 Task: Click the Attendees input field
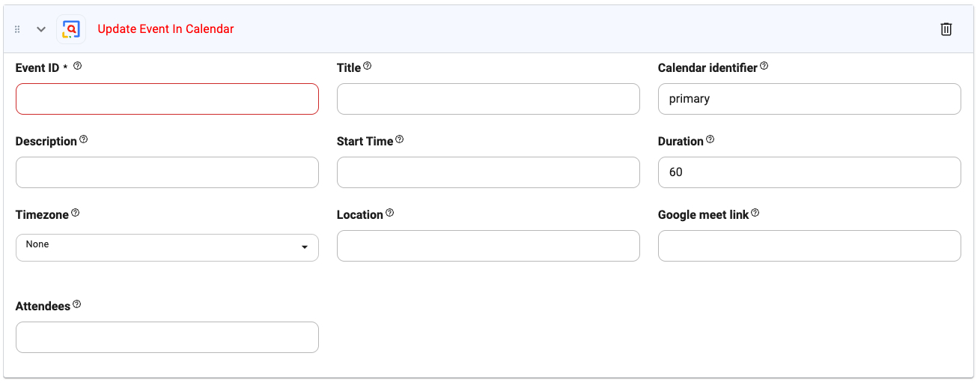pyautogui.click(x=167, y=337)
